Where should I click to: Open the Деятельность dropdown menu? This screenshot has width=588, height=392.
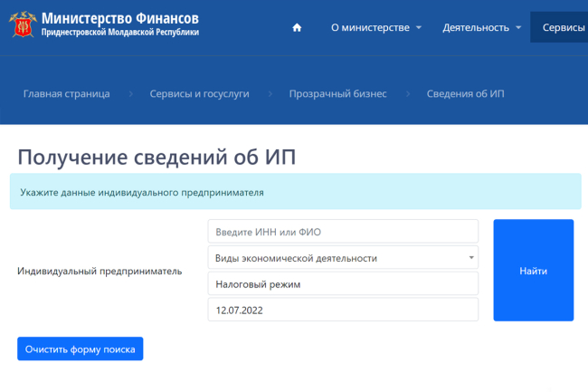click(x=481, y=27)
